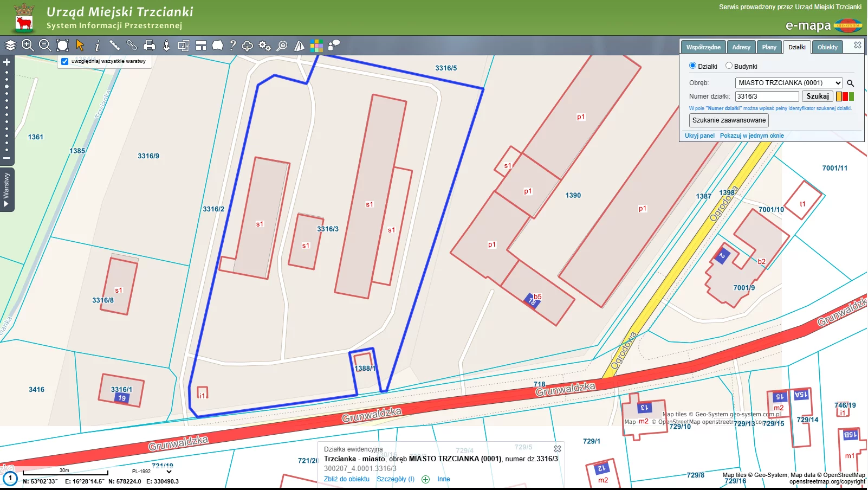Switch to the Adresy tab

pos(741,47)
